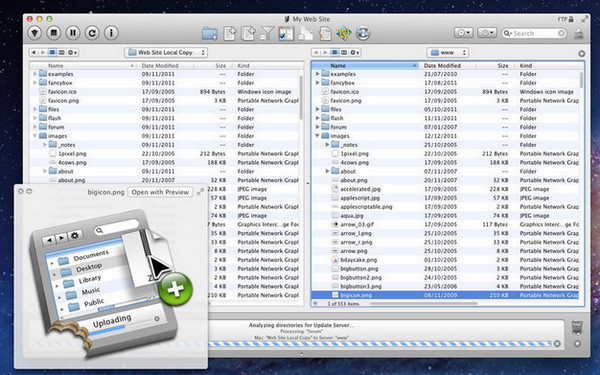Expand the fancybox folder in local pane
The width and height of the screenshot is (600, 375).
pos(35,83)
